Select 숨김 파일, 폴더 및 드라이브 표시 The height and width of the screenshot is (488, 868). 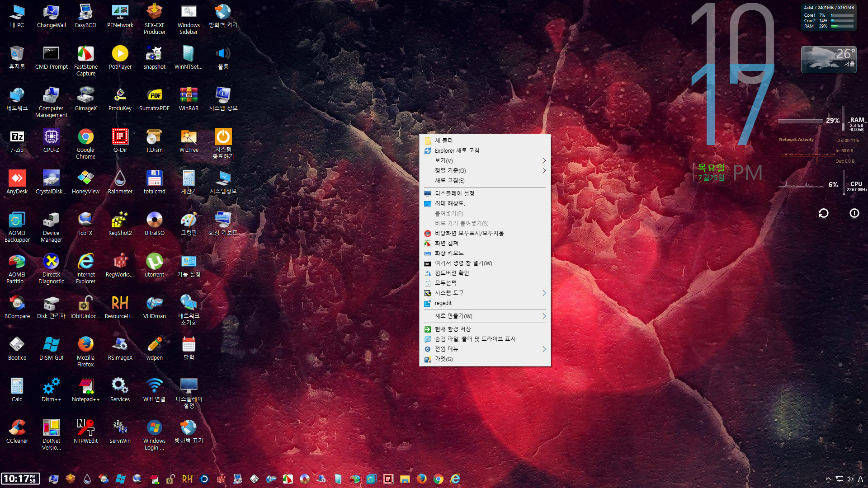(x=485, y=339)
